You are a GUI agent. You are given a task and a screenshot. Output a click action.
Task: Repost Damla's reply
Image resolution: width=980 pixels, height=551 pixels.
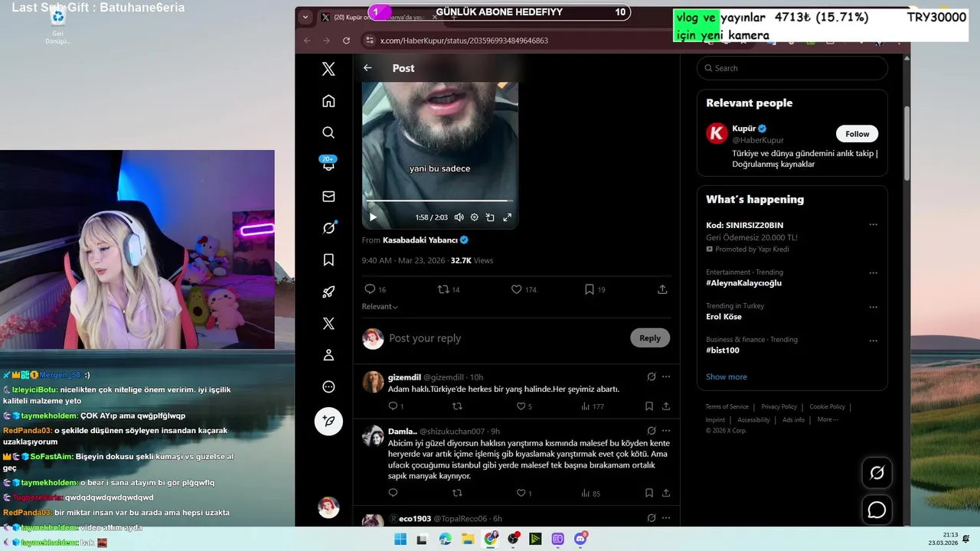pos(457,494)
